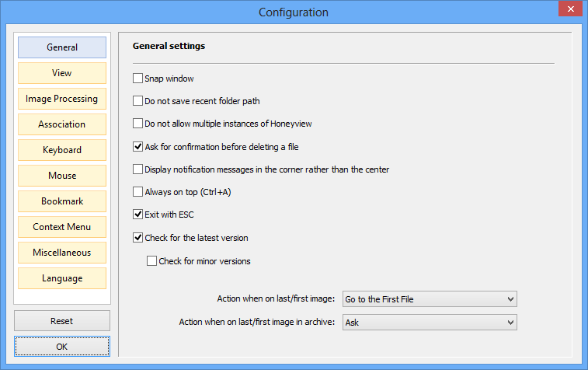This screenshot has width=588, height=370.
Task: Enable Check for minor versions
Action: click(x=151, y=261)
